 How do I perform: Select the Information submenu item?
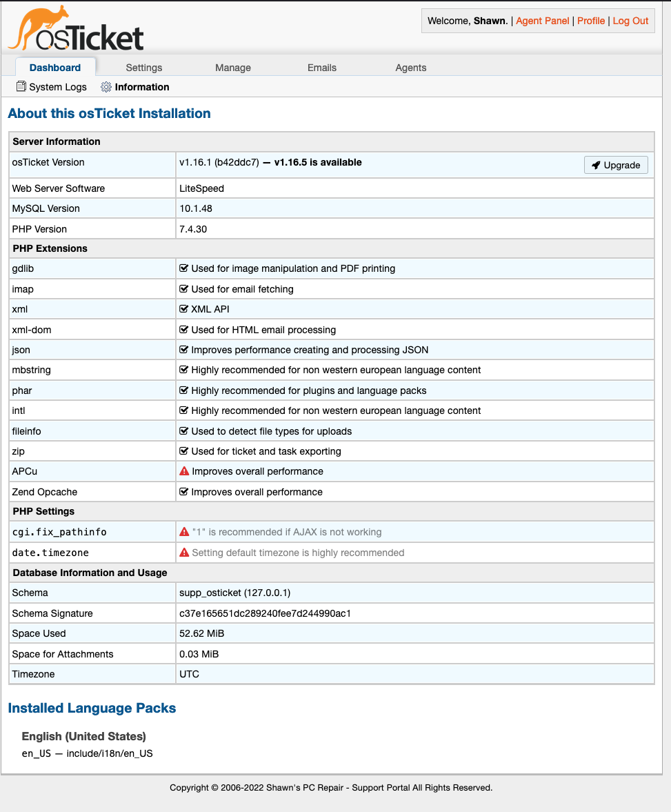coord(135,87)
